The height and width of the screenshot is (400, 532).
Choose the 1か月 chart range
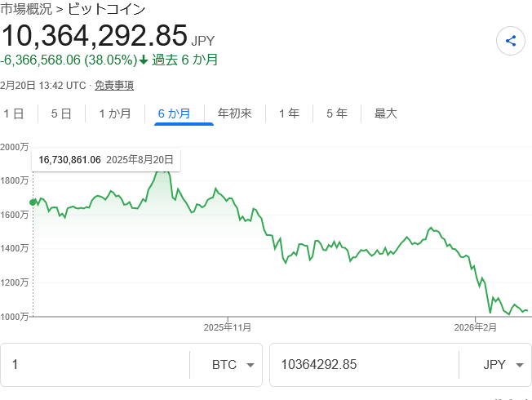[x=114, y=113]
